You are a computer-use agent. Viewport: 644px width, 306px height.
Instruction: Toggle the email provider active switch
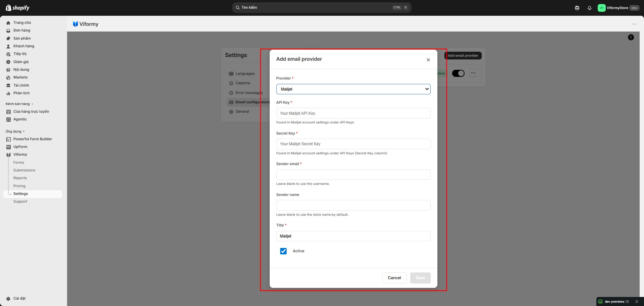click(458, 73)
